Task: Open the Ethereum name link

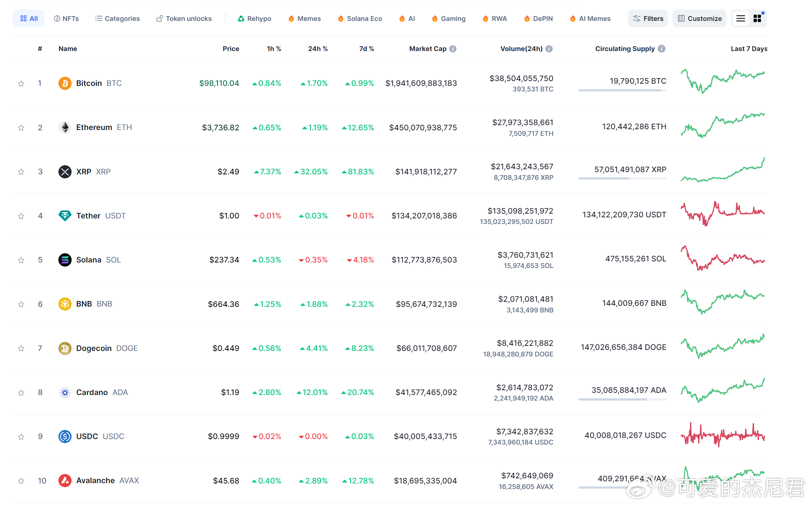Action: (x=94, y=127)
